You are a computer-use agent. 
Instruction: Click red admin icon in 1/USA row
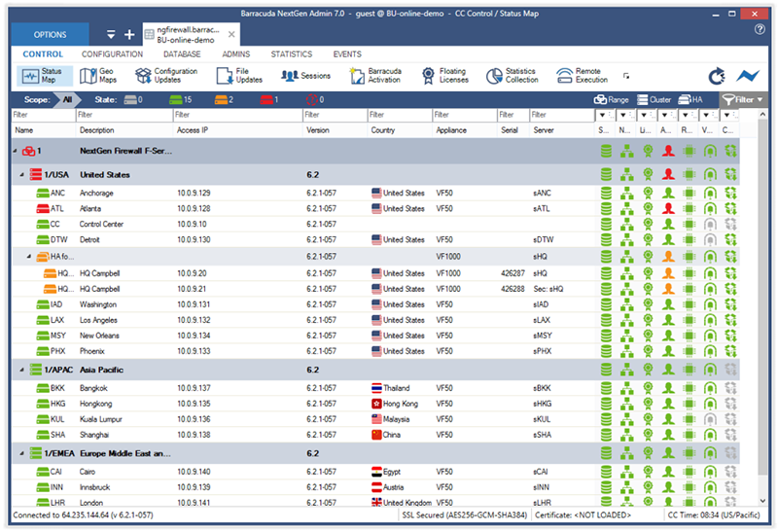(x=668, y=175)
